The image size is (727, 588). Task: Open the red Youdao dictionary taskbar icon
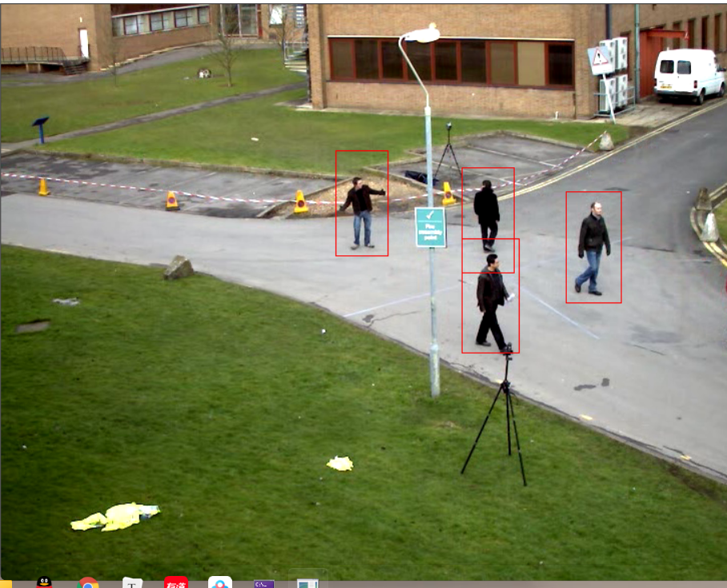pos(175,582)
